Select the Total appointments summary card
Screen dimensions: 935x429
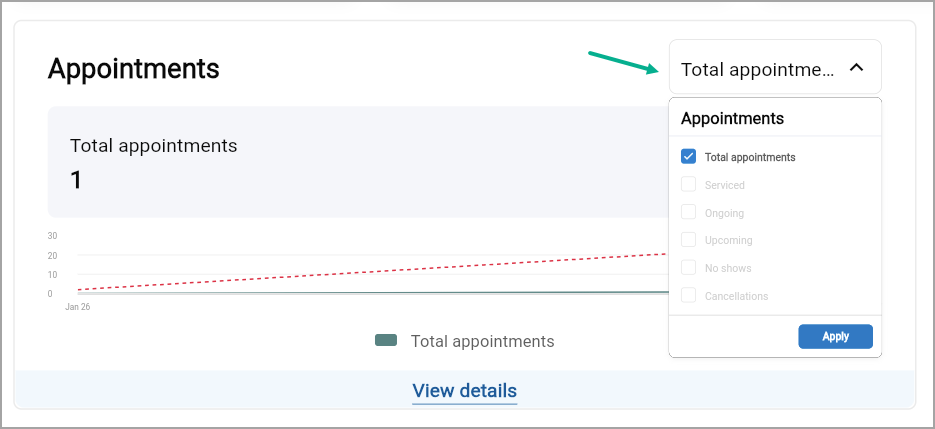pyautogui.click(x=358, y=162)
